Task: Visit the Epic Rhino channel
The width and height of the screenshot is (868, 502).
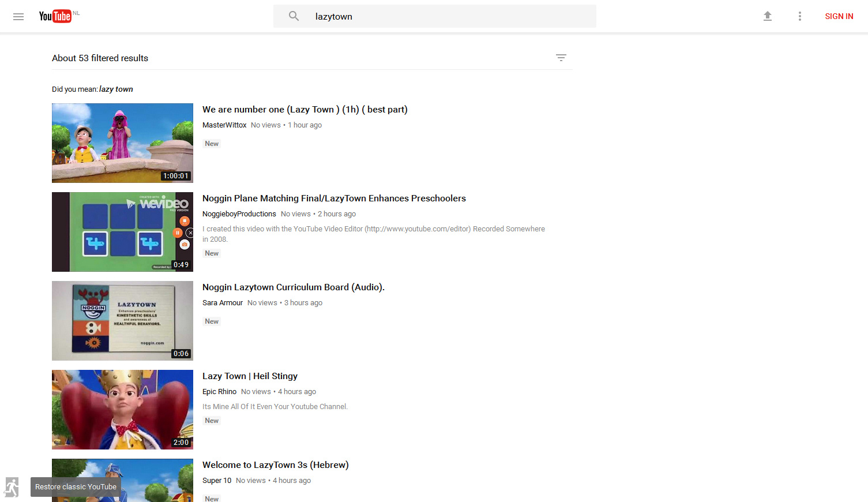Action: point(219,392)
